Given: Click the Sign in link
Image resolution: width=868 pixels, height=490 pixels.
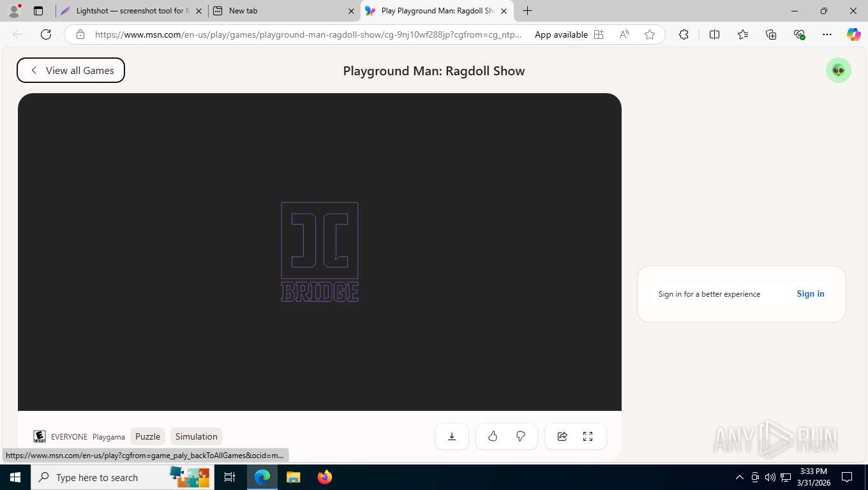Looking at the screenshot, I should click(811, 293).
